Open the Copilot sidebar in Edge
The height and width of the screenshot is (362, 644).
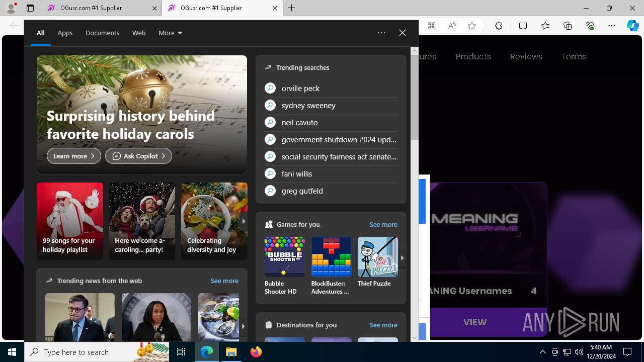point(633,26)
